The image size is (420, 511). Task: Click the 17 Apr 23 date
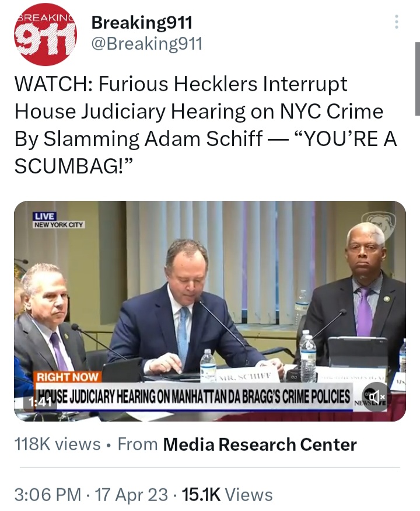[x=131, y=495]
